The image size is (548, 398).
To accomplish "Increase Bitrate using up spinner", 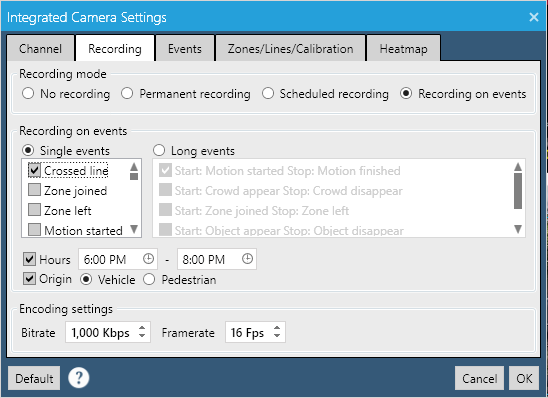I will 142,328.
